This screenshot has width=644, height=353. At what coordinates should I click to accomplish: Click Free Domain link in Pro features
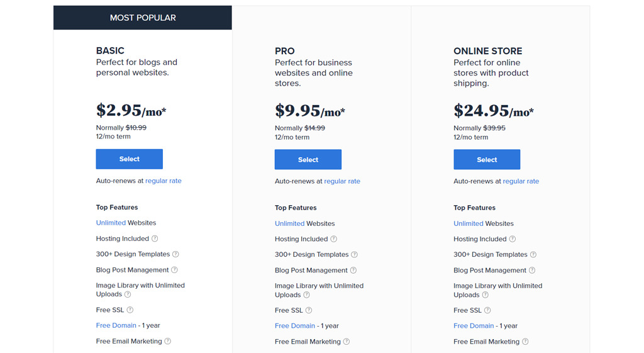click(x=295, y=326)
